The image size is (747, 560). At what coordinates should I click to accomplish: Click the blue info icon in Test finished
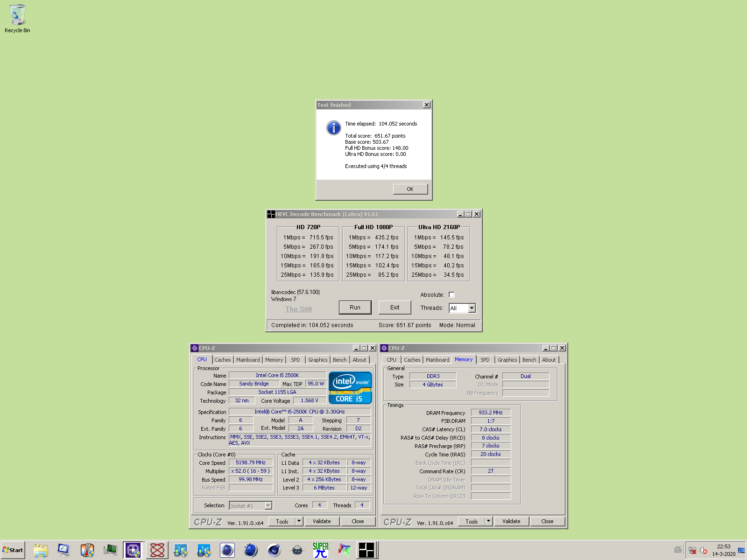pos(334,127)
